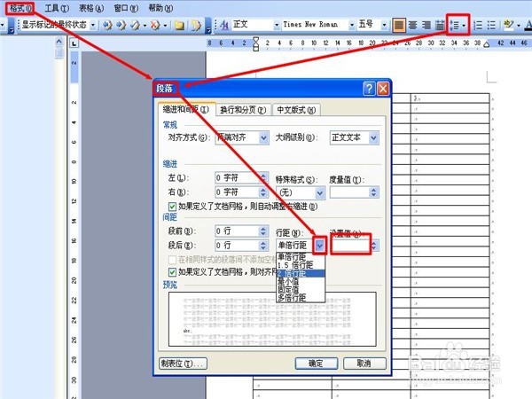The width and height of the screenshot is (532, 399).
Task: Select 最小值 from the list
Action: (x=301, y=282)
